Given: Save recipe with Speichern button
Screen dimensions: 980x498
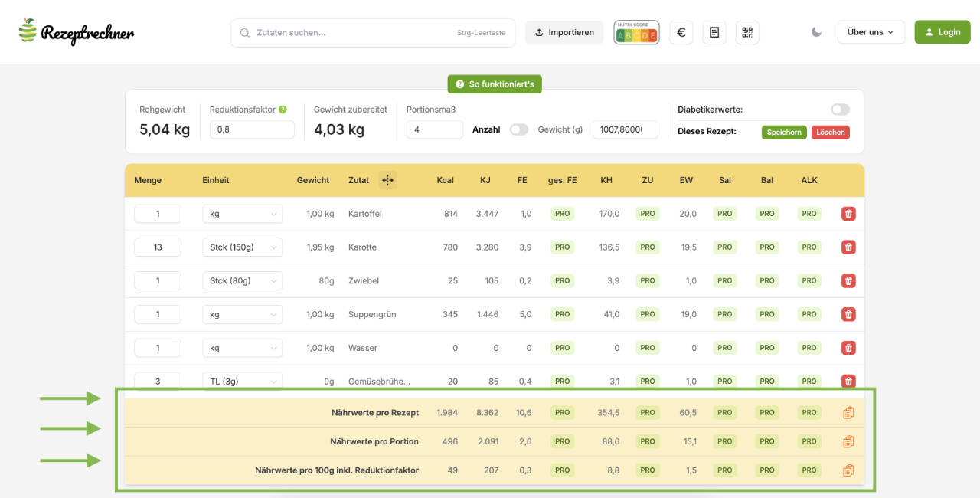Looking at the screenshot, I should tap(784, 132).
